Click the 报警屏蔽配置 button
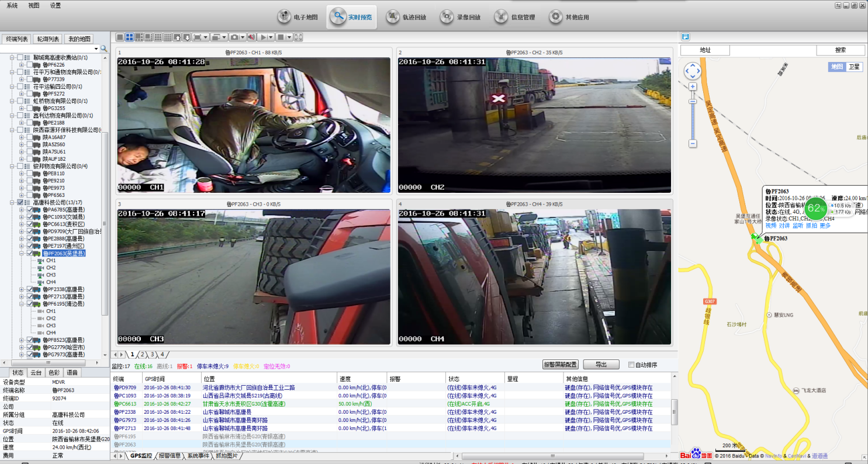This screenshot has height=464, width=868. click(x=560, y=365)
